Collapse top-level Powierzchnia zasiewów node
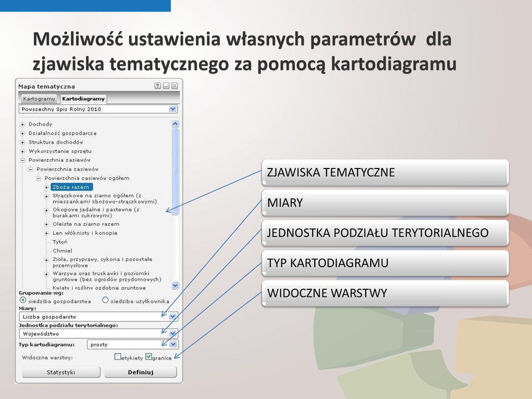This screenshot has height=399, width=532. (x=22, y=160)
